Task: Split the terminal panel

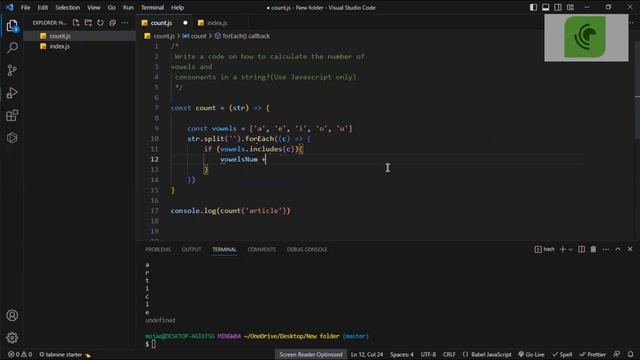Action: (581, 249)
